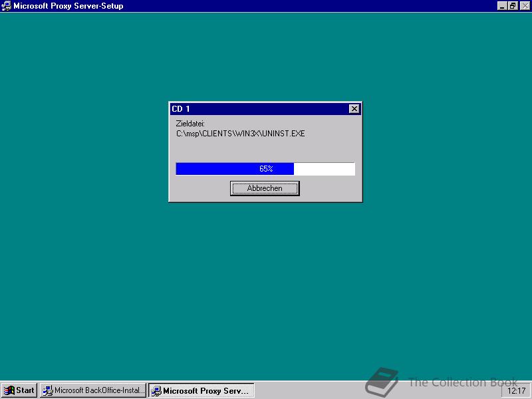Select Microsoft Proxy Serv... taskbar button
The width and height of the screenshot is (532, 399).
(x=201, y=390)
